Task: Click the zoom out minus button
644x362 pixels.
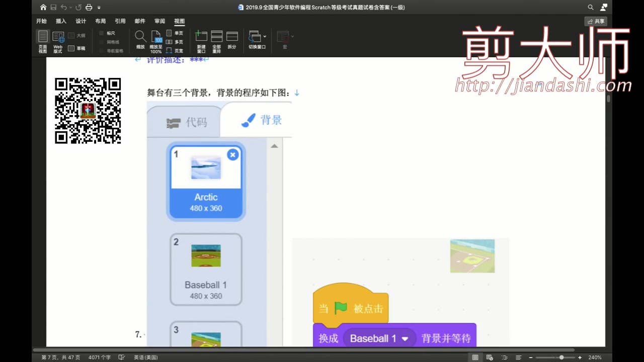Action: [531, 357]
